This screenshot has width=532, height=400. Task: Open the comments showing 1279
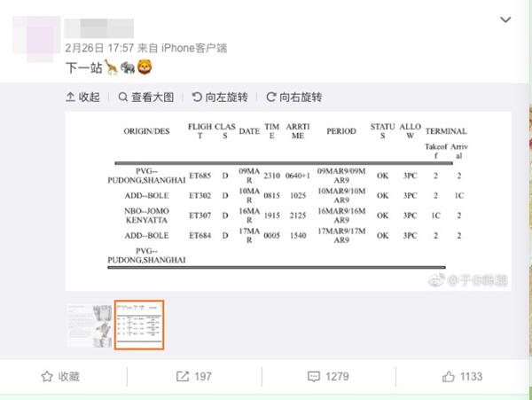pos(328,377)
